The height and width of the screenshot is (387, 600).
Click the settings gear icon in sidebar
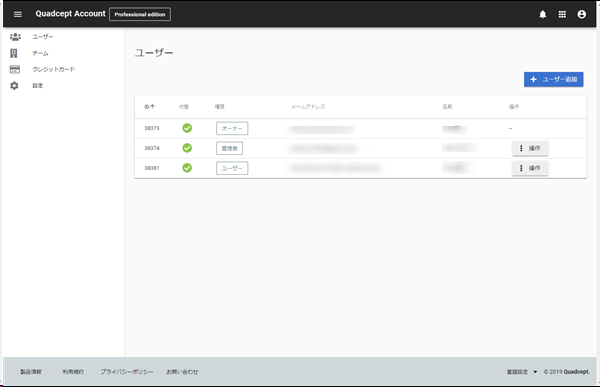click(x=14, y=86)
